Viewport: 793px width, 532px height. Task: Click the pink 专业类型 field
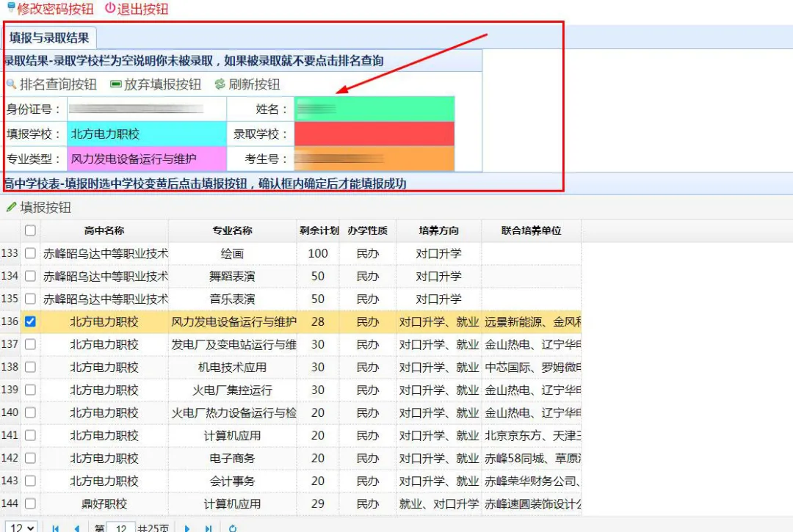tap(147, 158)
